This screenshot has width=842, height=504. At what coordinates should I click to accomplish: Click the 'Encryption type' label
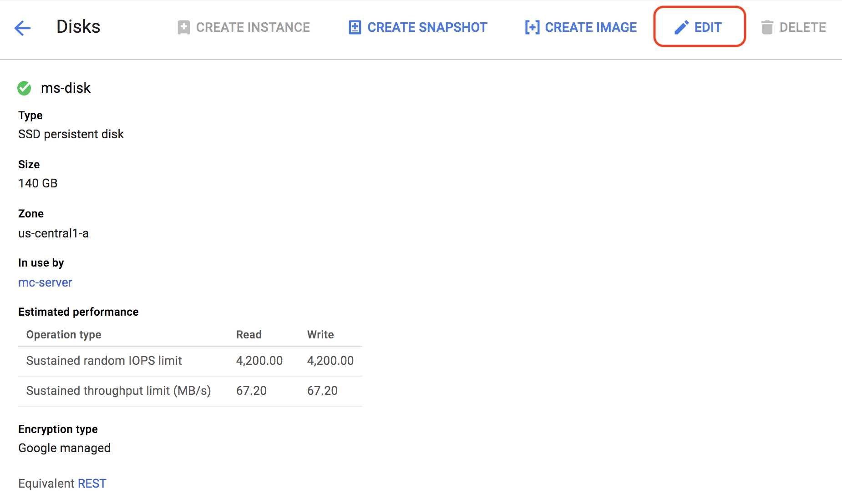[x=58, y=429]
